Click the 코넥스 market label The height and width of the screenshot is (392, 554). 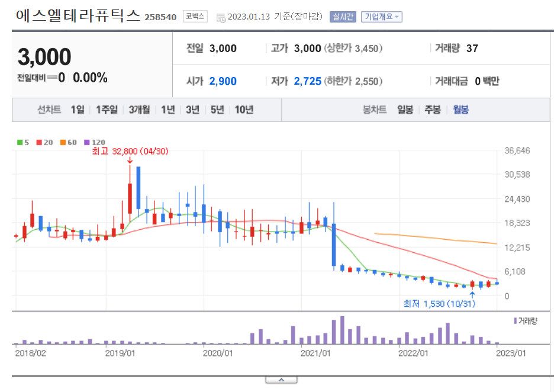[195, 16]
